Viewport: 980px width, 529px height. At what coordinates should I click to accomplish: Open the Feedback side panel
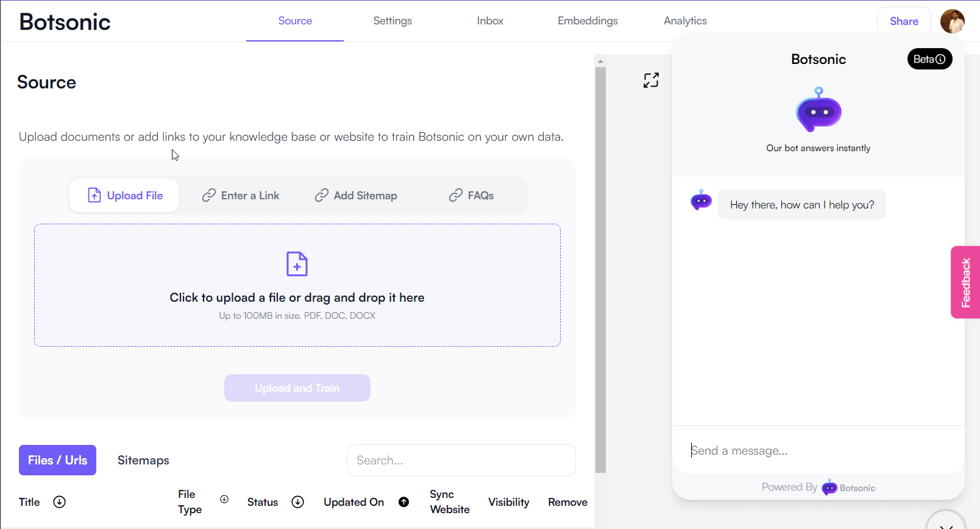[x=965, y=282]
